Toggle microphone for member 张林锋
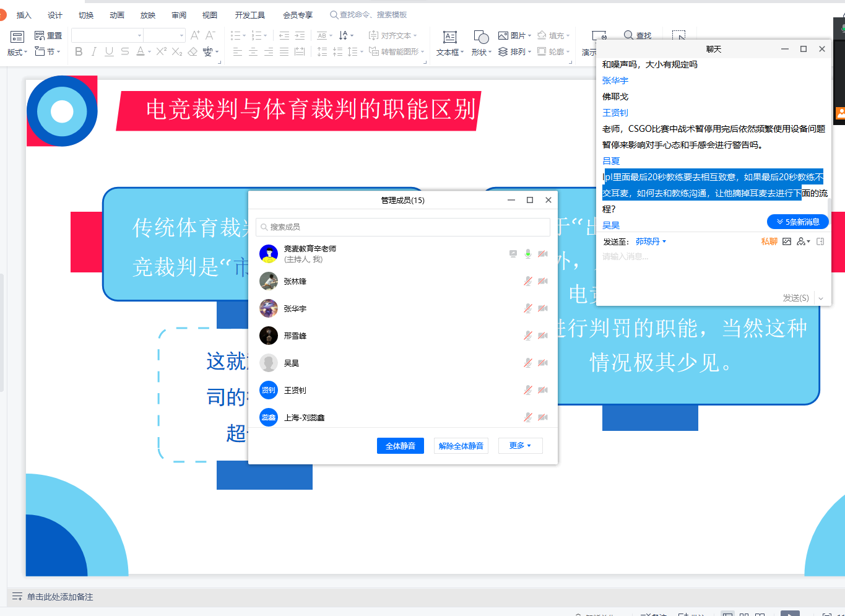Image resolution: width=845 pixels, height=616 pixels. pyautogui.click(x=527, y=281)
